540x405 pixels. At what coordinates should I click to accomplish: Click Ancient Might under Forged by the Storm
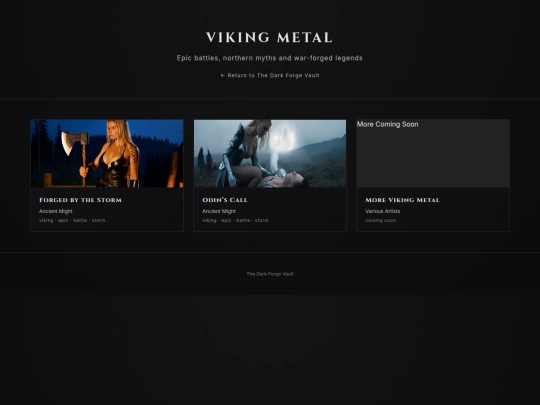[56, 211]
